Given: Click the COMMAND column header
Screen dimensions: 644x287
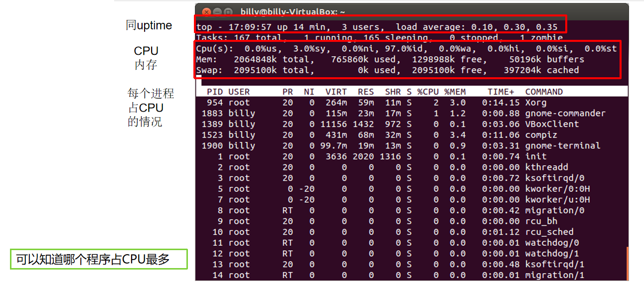Looking at the screenshot, I should click(x=544, y=92).
